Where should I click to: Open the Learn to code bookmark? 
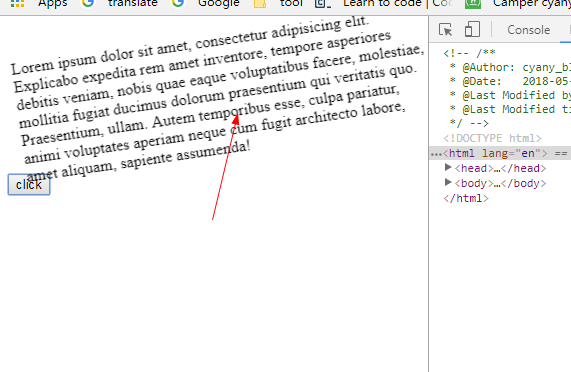pyautogui.click(x=383, y=4)
